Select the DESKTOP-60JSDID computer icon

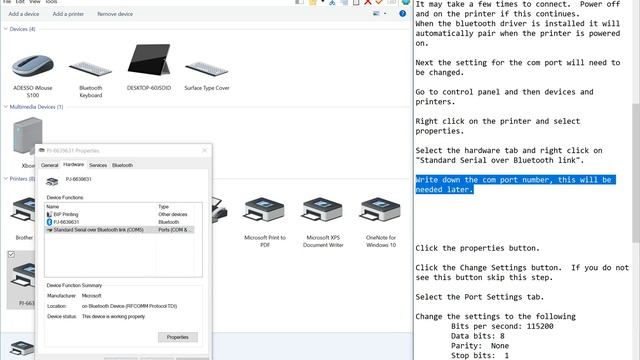coord(149,60)
